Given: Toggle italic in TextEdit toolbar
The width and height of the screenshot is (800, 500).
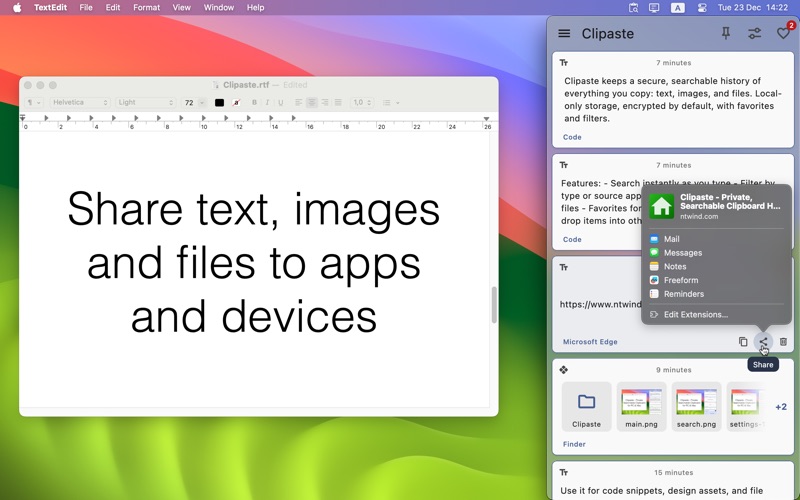Looking at the screenshot, I should [267, 103].
